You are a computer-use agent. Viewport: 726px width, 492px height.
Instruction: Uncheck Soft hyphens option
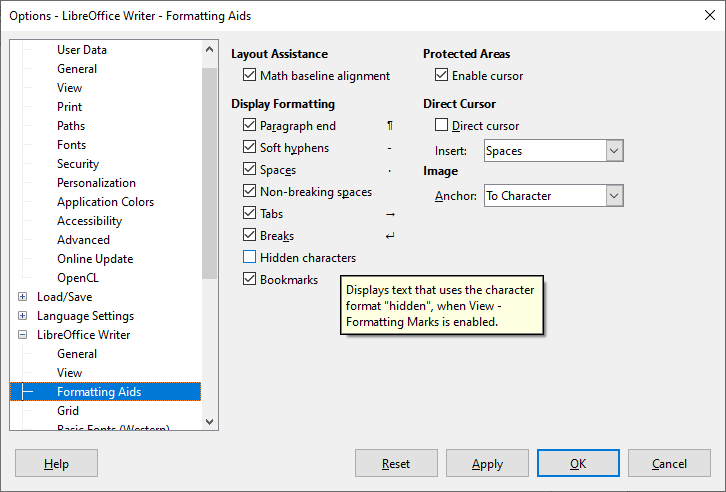click(249, 147)
